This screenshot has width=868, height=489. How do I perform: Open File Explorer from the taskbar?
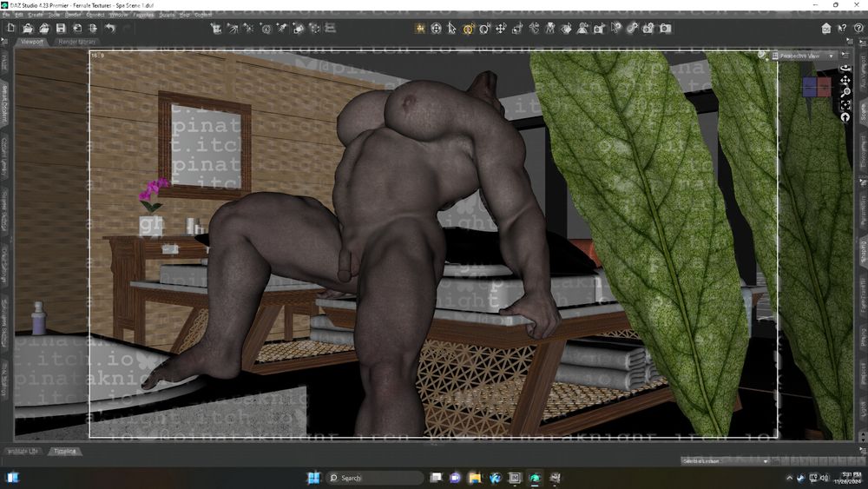coord(475,478)
